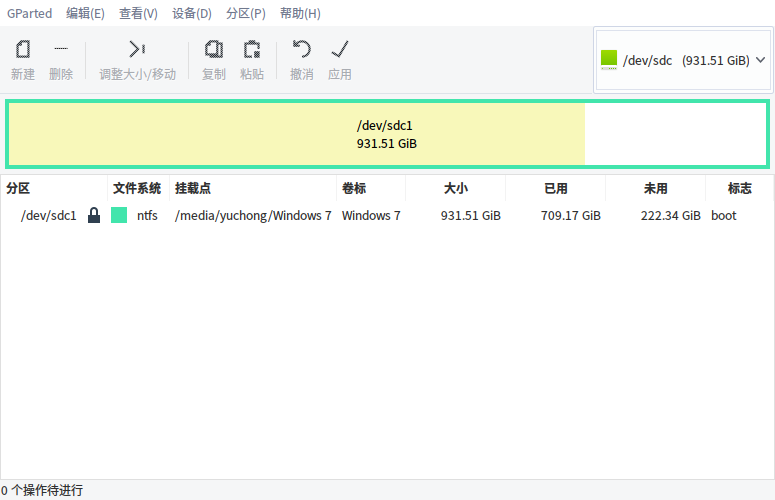Click the 标志 column header

[739, 188]
